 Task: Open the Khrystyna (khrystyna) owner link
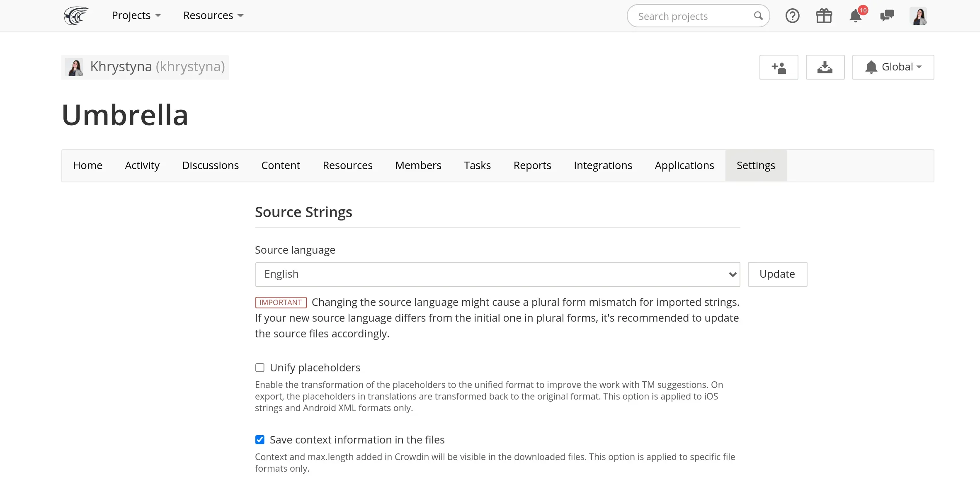157,67
